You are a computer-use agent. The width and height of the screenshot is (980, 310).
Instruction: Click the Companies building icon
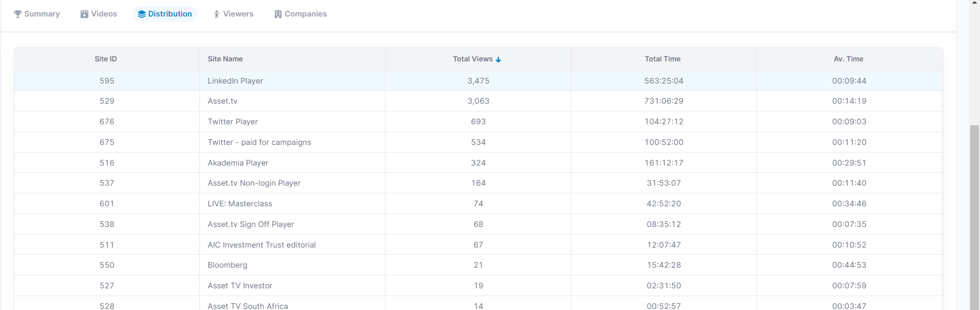278,14
